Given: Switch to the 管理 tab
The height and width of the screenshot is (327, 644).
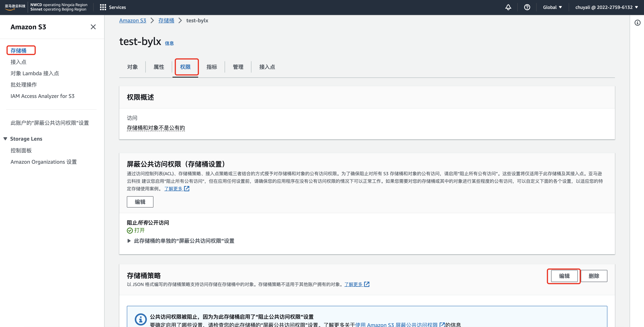Looking at the screenshot, I should point(238,67).
